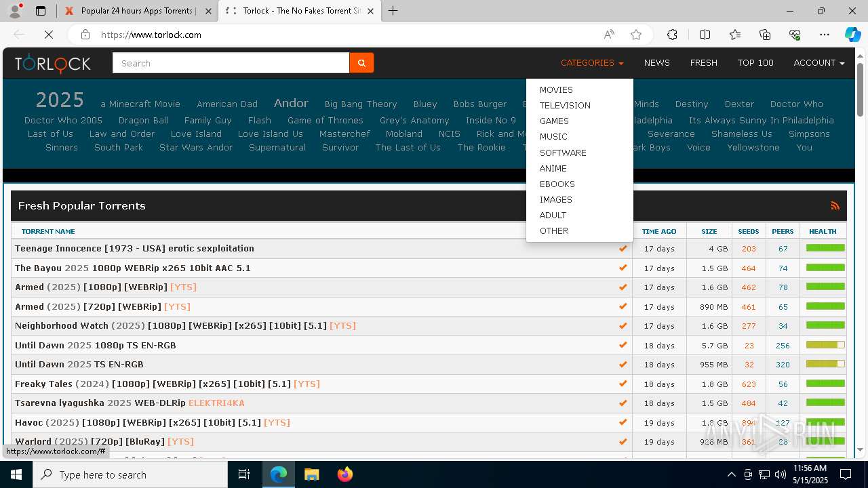Close the Popular 24 hours Apps tab

tap(208, 11)
